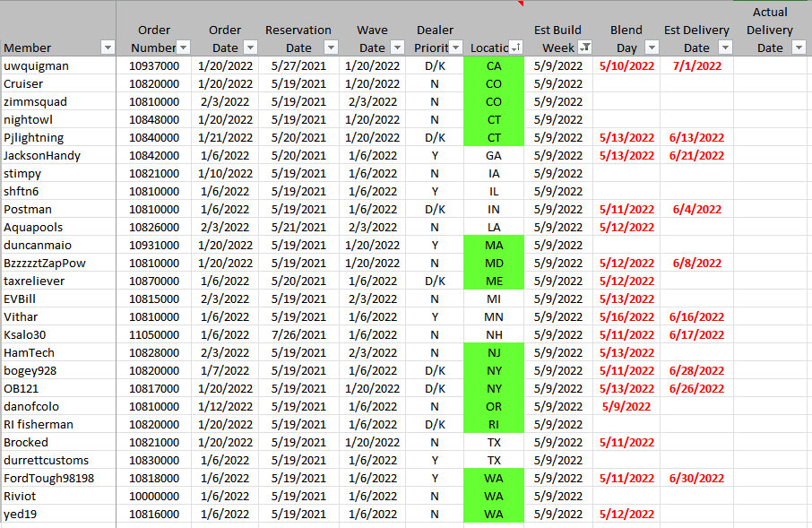Open the Reservation Date filter dropdown

coord(330,48)
